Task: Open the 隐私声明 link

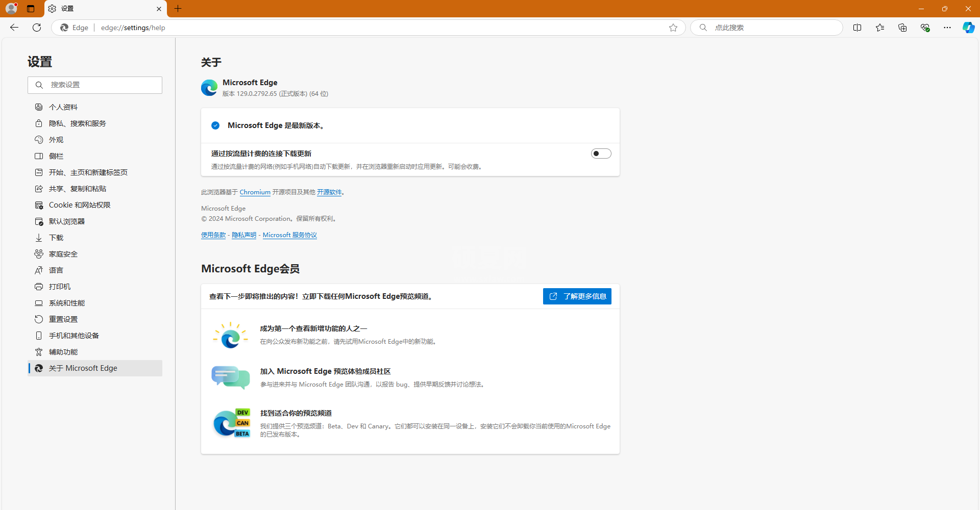Action: coord(244,235)
